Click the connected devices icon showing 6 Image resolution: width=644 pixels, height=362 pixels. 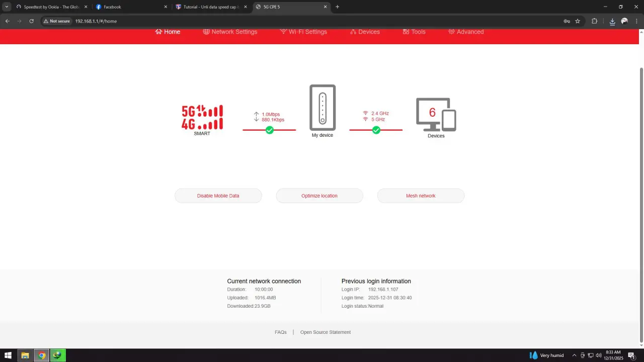(x=436, y=114)
